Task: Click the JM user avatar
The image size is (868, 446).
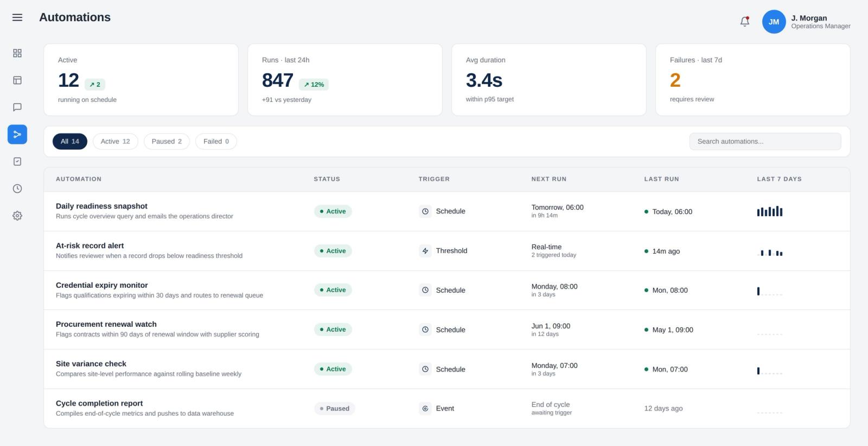Action: (x=774, y=22)
